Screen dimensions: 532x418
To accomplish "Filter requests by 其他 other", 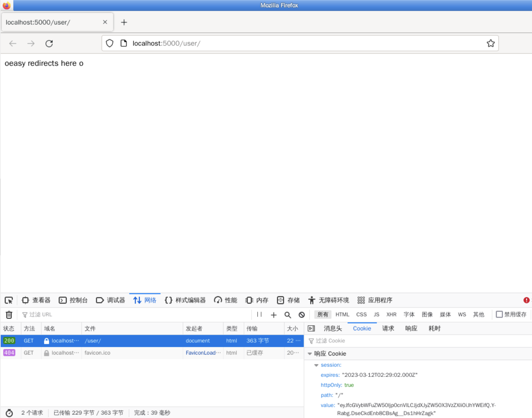I will coord(479,314).
